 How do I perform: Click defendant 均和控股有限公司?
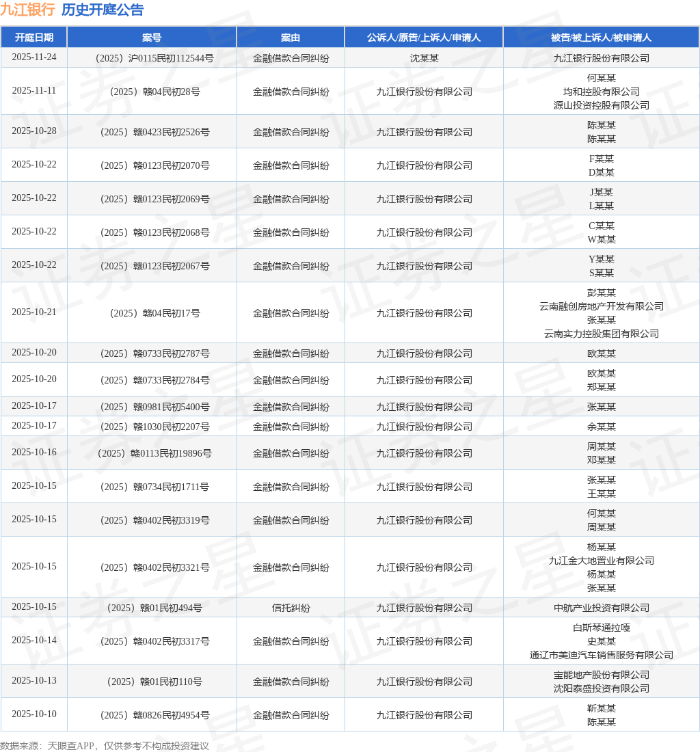[x=602, y=92]
